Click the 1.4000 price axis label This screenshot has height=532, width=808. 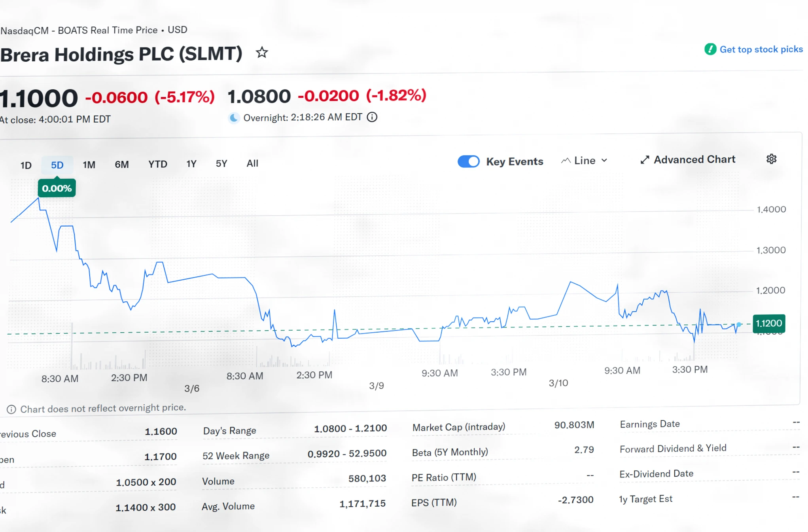click(771, 209)
